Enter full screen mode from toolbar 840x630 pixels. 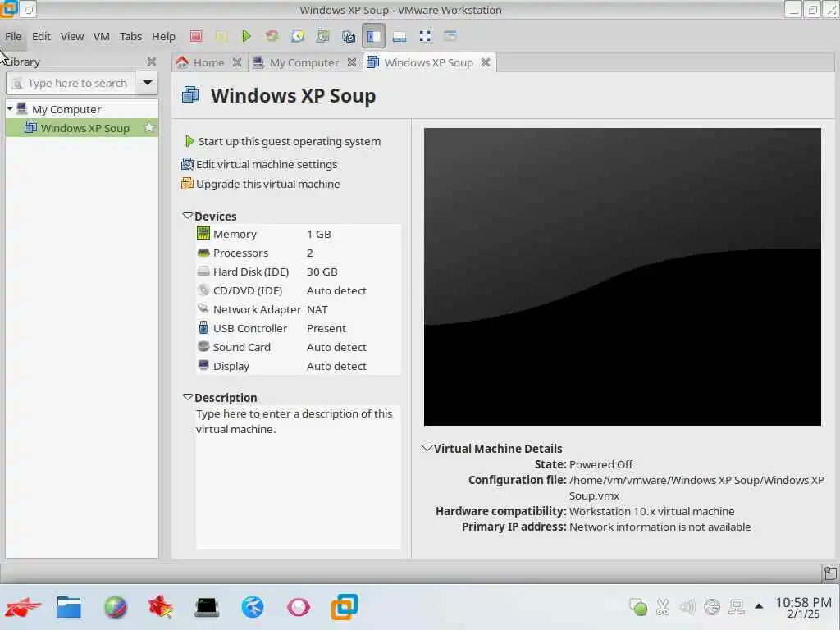coord(425,36)
